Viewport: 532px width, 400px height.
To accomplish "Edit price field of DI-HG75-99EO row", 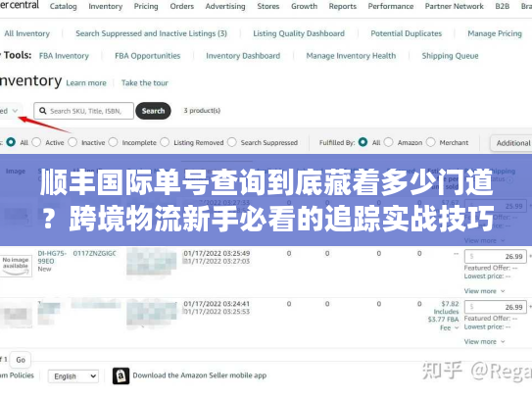I will pos(496,256).
